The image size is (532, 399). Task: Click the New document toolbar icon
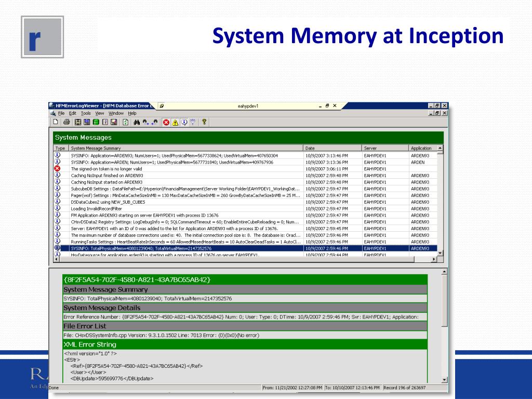56,122
